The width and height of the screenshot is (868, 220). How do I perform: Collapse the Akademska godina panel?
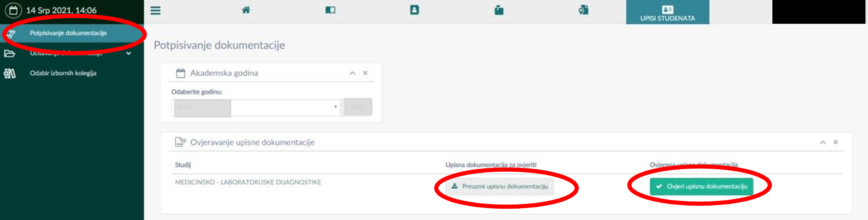click(x=352, y=73)
